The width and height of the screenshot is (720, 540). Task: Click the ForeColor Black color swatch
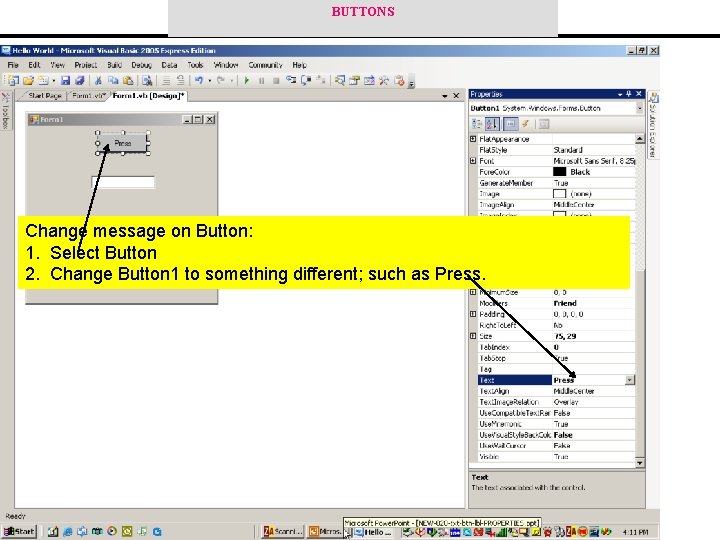point(559,172)
